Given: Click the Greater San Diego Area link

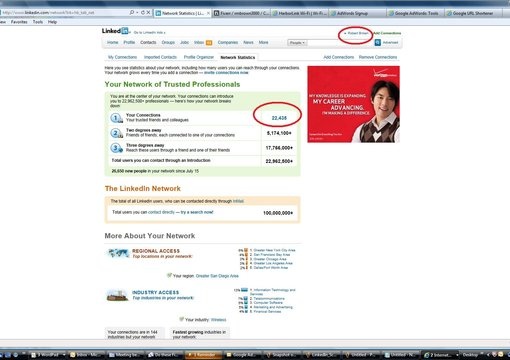Looking at the screenshot, I should click(217, 276).
